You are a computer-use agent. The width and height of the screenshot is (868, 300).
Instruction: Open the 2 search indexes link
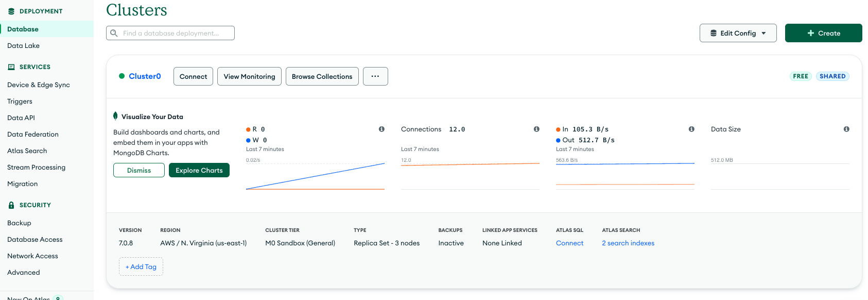pos(628,243)
